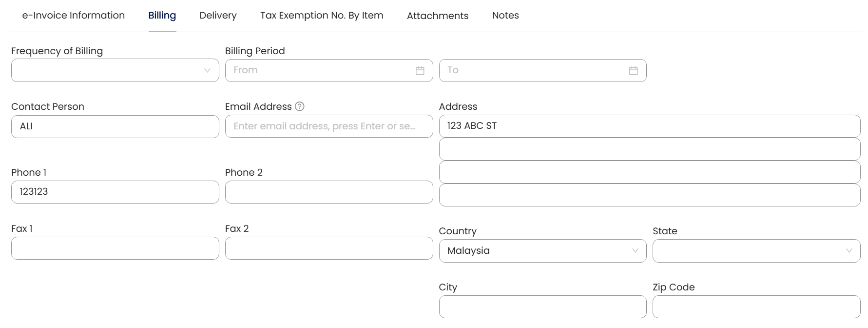Click the Phone 2 input field
This screenshot has width=868, height=328.
(x=328, y=192)
